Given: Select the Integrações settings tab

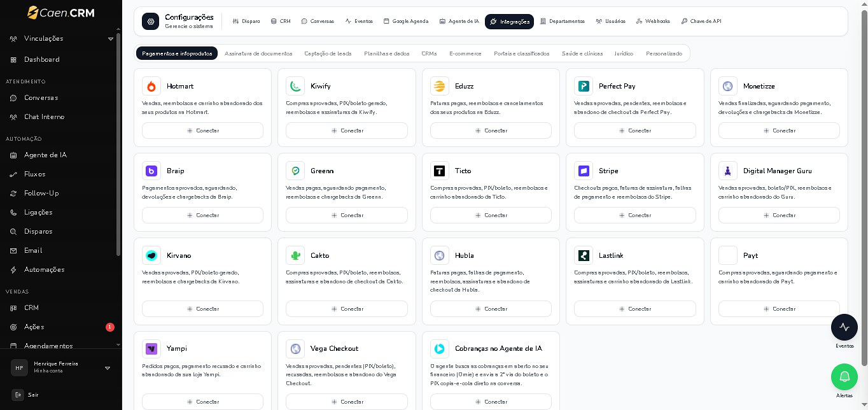Looking at the screenshot, I should (x=509, y=22).
